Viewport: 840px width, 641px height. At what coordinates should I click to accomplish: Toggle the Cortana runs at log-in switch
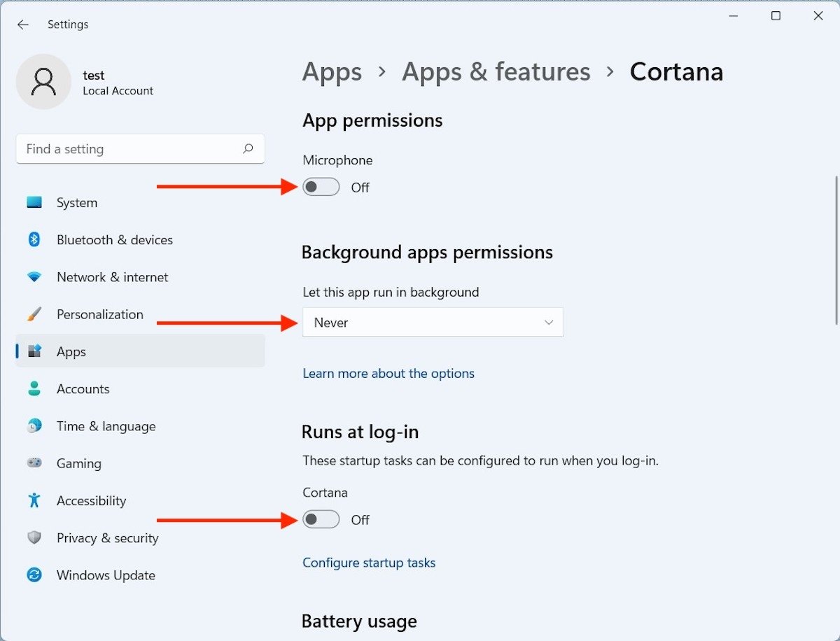[x=321, y=519]
